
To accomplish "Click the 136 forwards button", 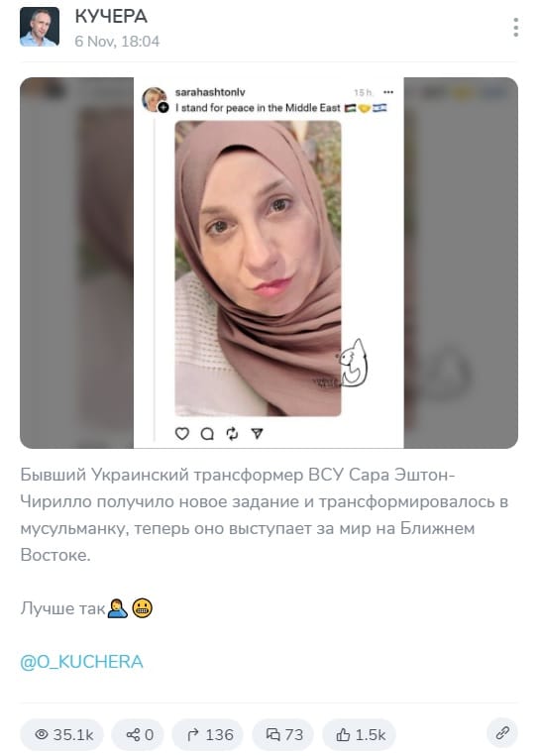I will [x=208, y=735].
